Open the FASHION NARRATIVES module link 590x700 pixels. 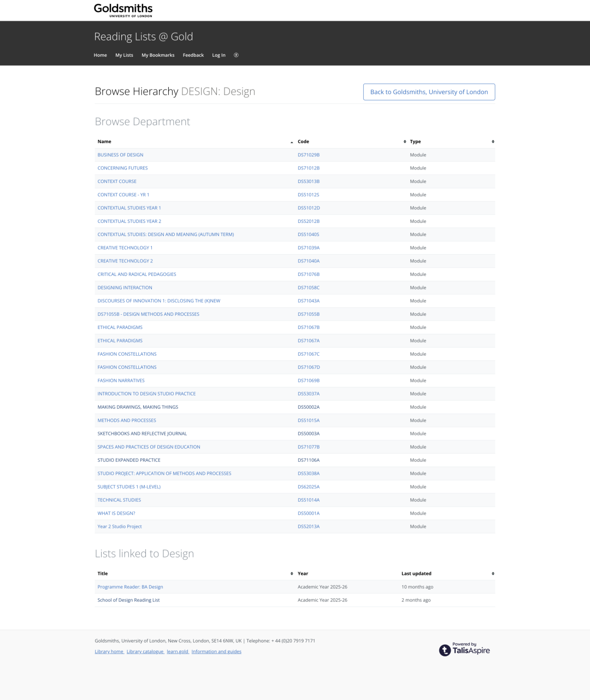pyautogui.click(x=121, y=381)
